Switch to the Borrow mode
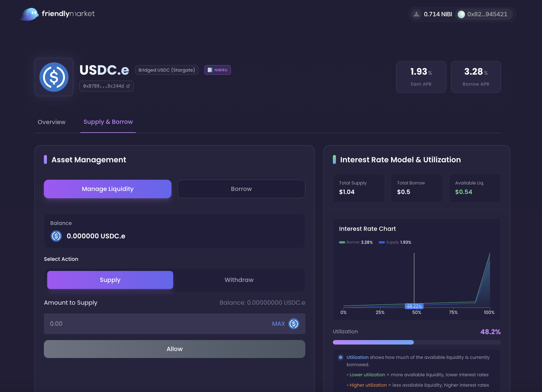This screenshot has width=542, height=392. (x=241, y=189)
